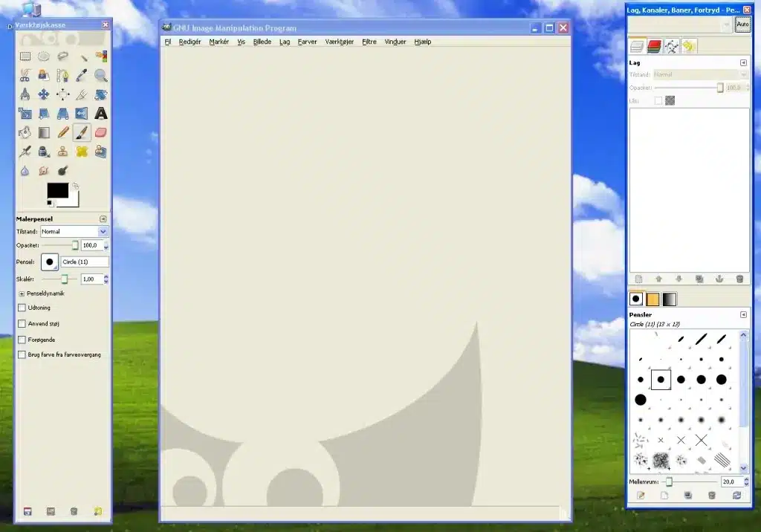The height and width of the screenshot is (532, 761).
Task: Select the Text tool letter A
Action: click(x=100, y=114)
